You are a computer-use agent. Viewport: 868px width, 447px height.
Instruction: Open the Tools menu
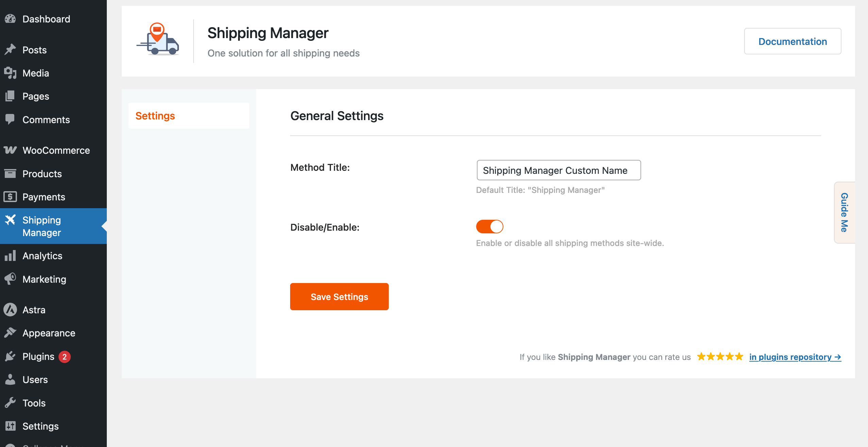tap(53, 403)
